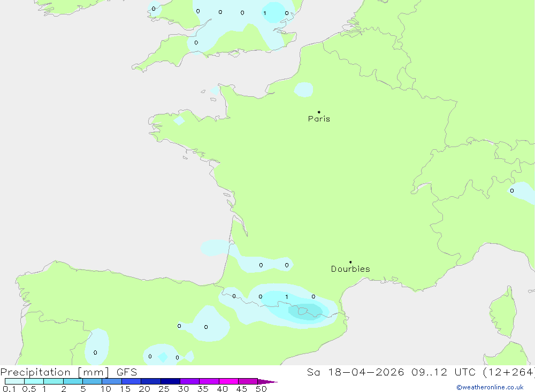The height and width of the screenshot is (392, 535).
Task: Select the Paris location dot marker
Action: (x=319, y=112)
